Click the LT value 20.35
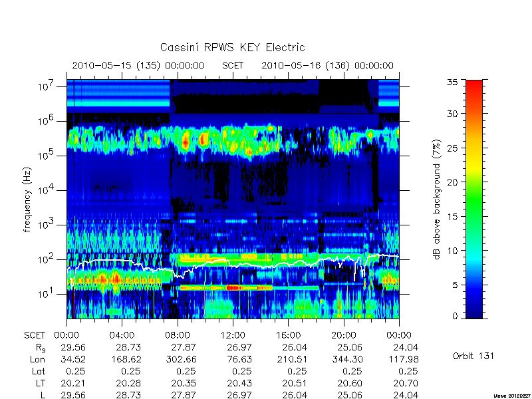 (184, 383)
